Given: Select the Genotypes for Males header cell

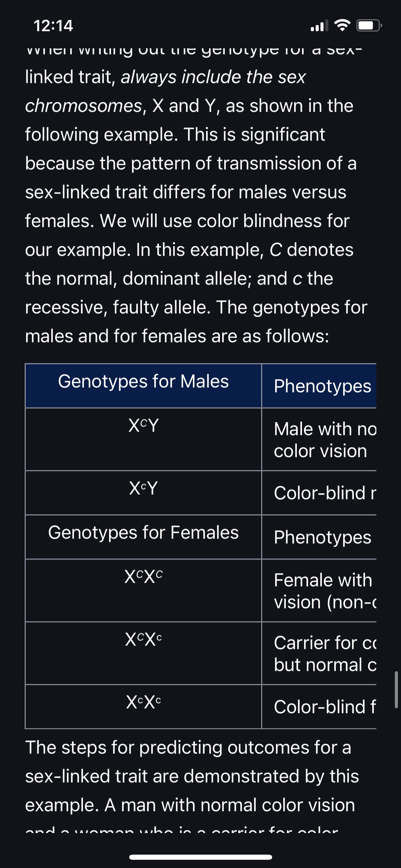Looking at the screenshot, I should point(143,386).
